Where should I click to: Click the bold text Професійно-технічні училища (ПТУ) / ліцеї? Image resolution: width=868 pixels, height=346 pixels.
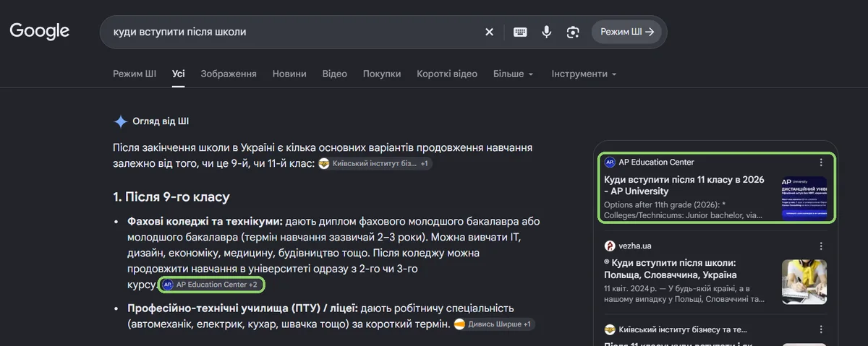click(x=243, y=308)
